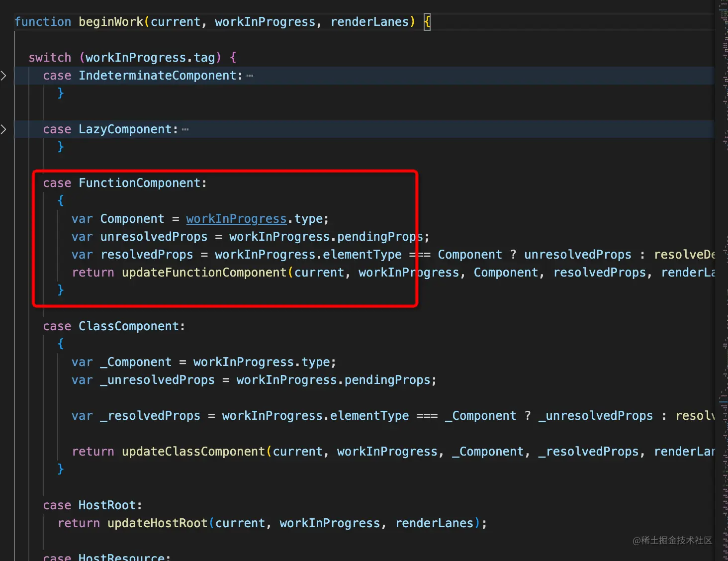
Task: Click the HostRoot case label
Action: (107, 505)
